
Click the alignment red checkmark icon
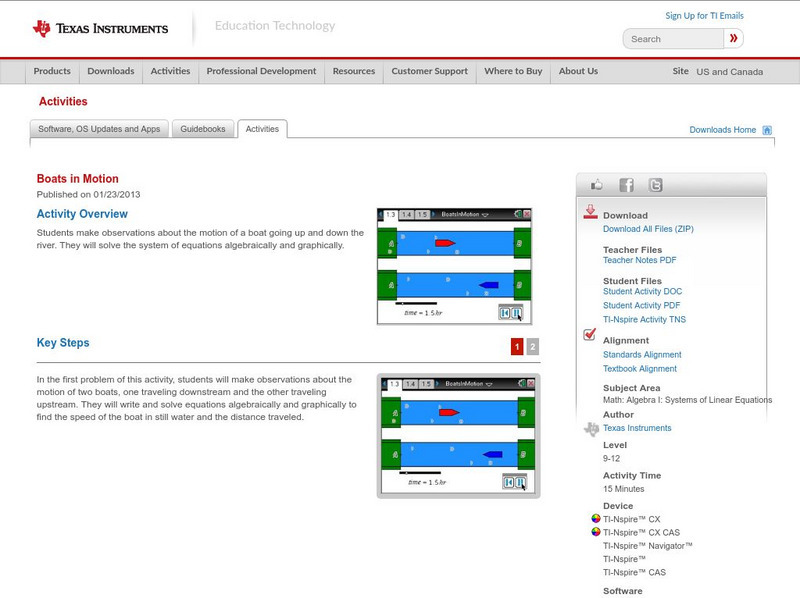[590, 336]
